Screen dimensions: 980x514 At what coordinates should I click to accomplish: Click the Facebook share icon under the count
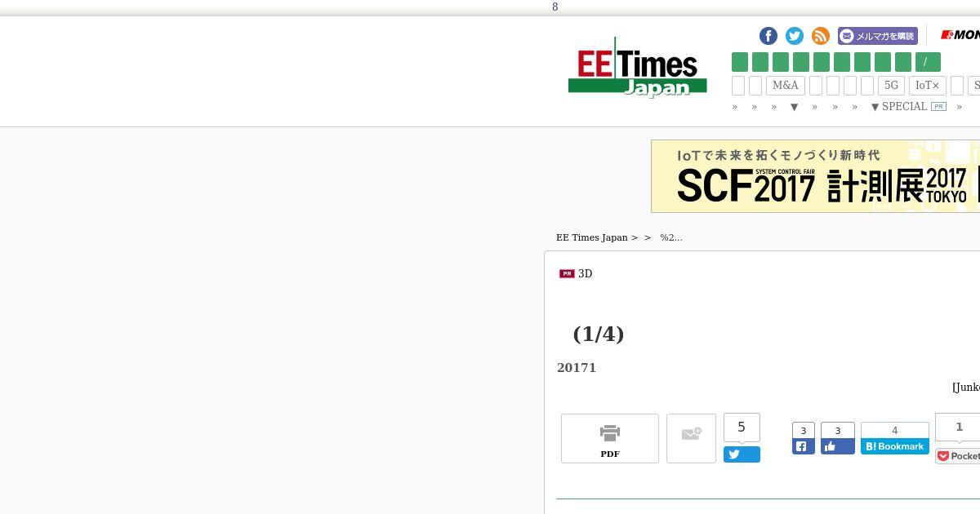pyautogui.click(x=804, y=446)
